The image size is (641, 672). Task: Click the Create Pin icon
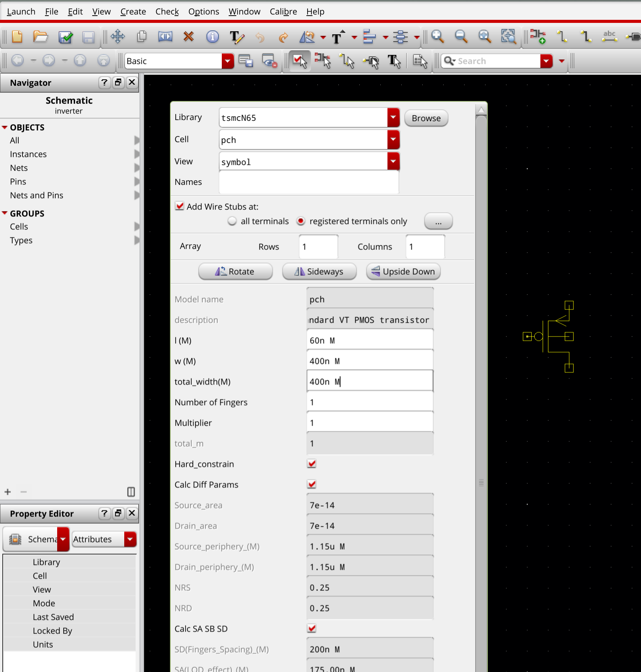coord(634,37)
